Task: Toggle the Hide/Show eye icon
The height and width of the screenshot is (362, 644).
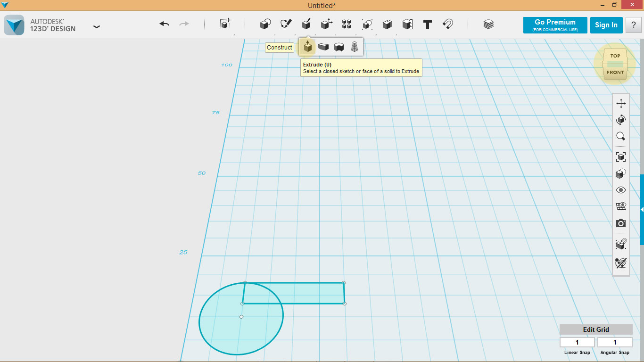Action: pos(620,189)
